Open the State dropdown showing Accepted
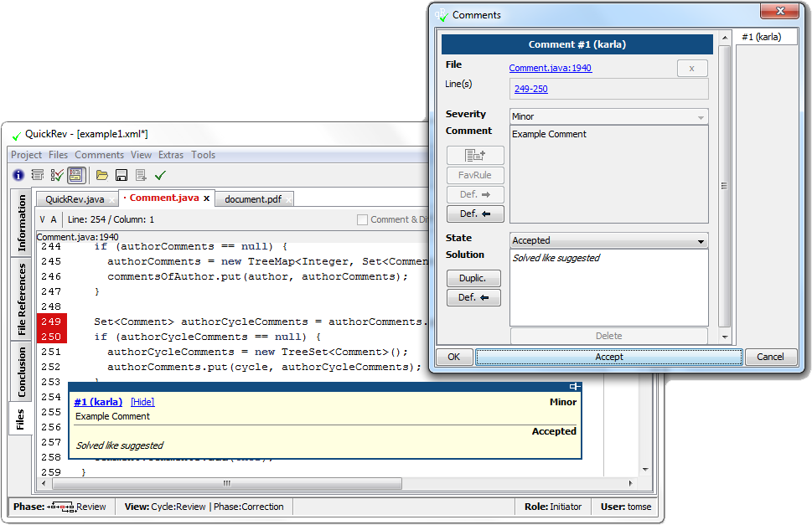 609,241
